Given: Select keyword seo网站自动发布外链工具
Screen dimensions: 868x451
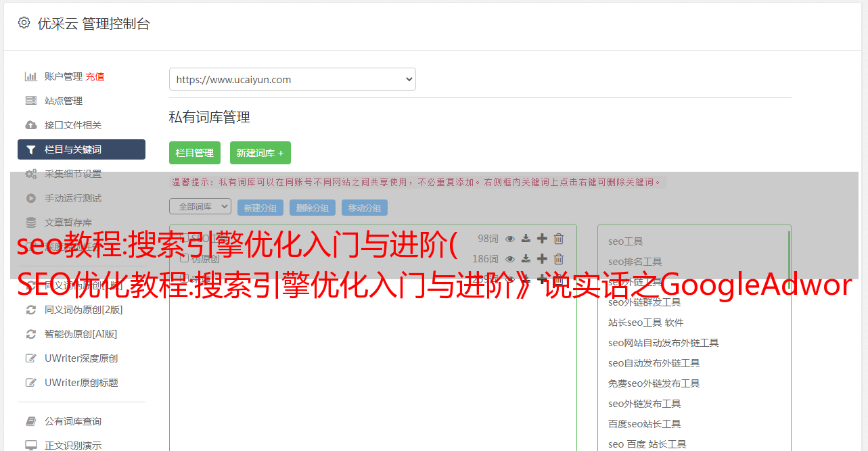Looking at the screenshot, I should tap(664, 343).
